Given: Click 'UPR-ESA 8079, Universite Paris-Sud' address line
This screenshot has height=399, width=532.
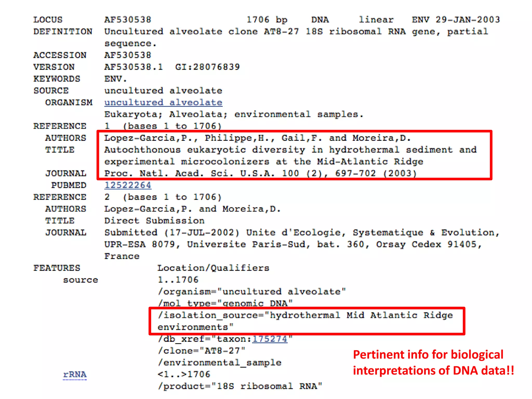Looking at the screenshot, I should click(x=207, y=244).
